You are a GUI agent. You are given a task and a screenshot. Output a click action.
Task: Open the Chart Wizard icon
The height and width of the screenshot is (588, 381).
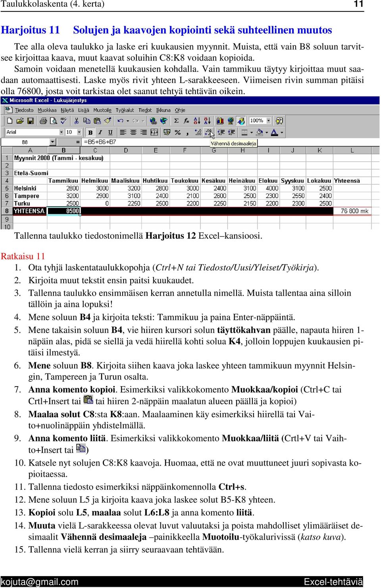220,121
